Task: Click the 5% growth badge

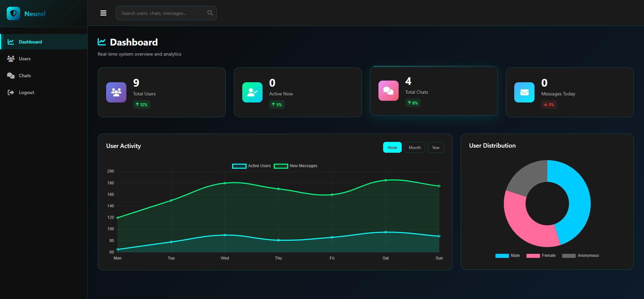Action: (x=277, y=104)
